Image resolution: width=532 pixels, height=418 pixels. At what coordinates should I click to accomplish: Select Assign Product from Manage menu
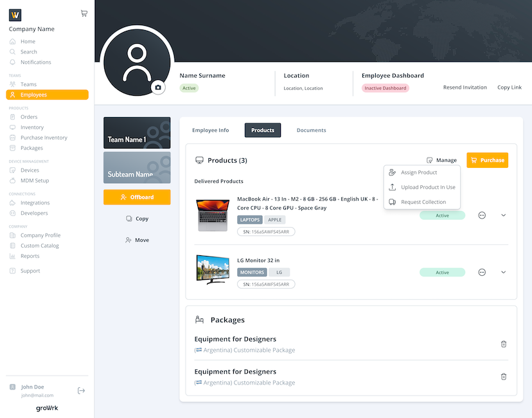419,172
